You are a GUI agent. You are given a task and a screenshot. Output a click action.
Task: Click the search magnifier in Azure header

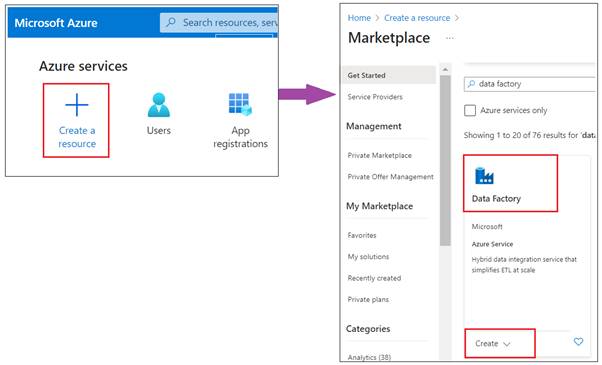[x=171, y=22]
